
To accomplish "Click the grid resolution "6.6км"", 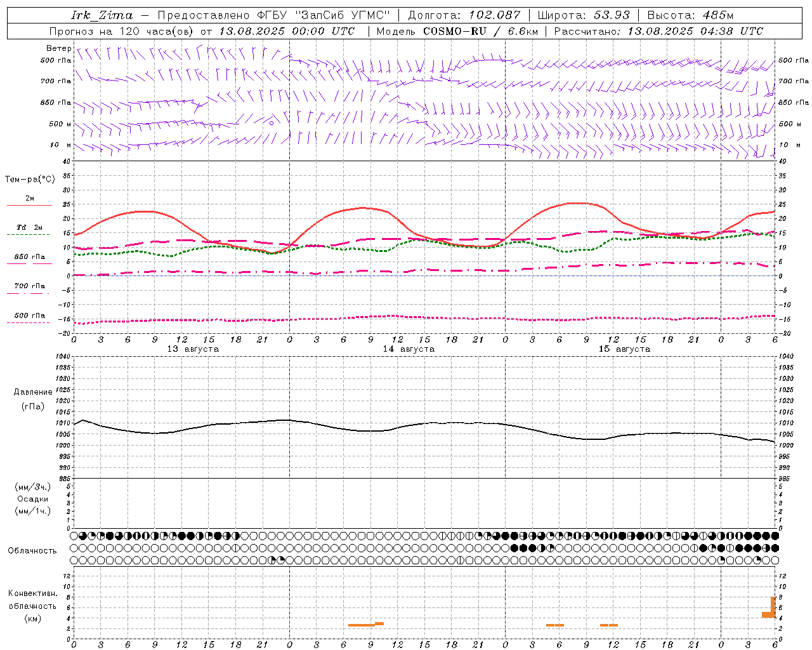I will pyautogui.click(x=522, y=31).
